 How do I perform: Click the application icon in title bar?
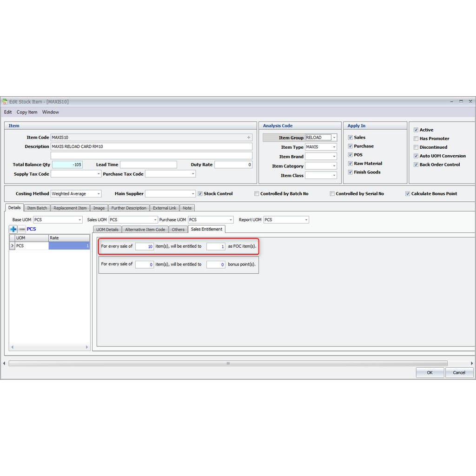(5, 101)
